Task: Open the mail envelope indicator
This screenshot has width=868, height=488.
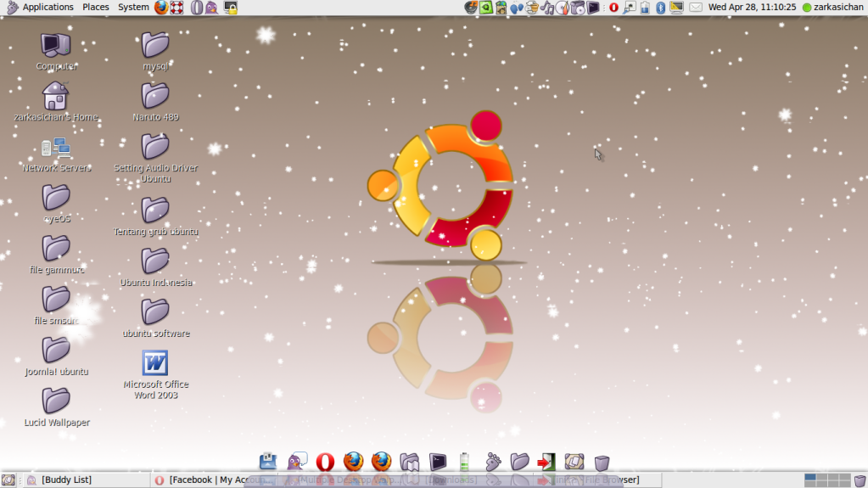Action: [x=696, y=7]
